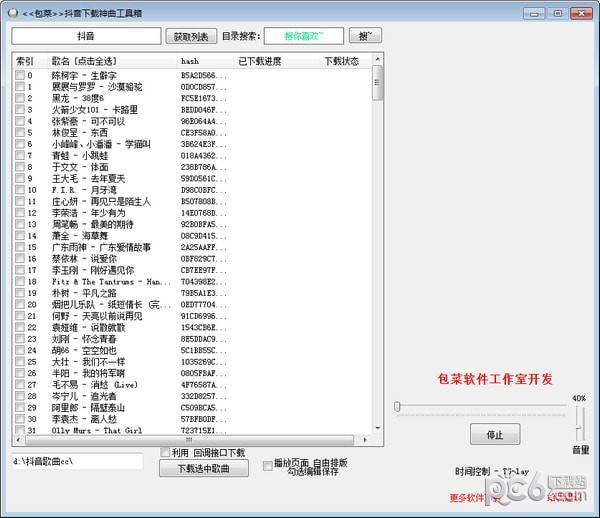
Task: Select song 周笔畅 - 最美的期待
Action: (93, 224)
